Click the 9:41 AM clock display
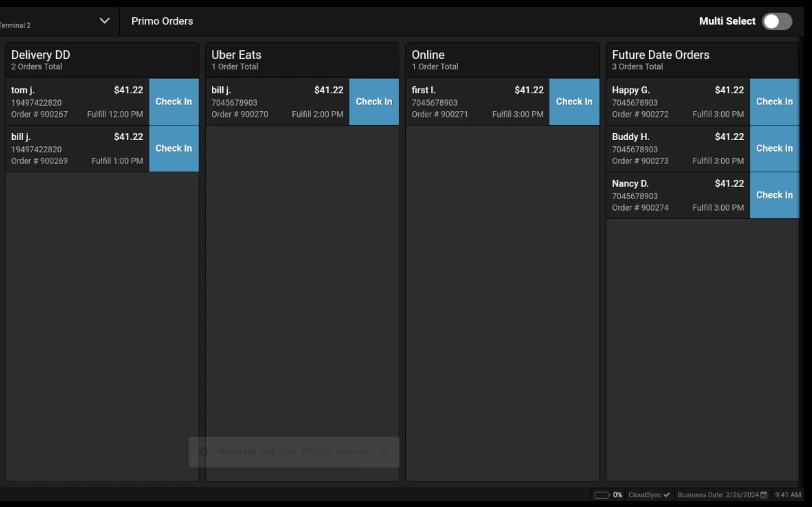 (x=788, y=495)
